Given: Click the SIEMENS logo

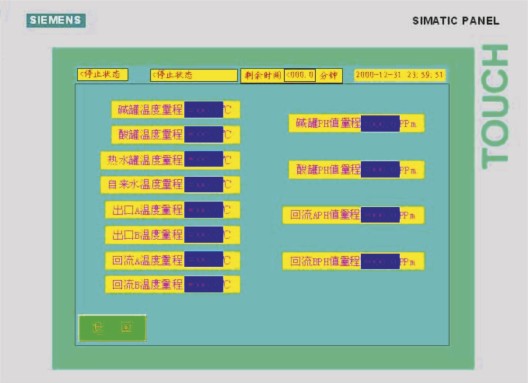Looking at the screenshot, I should (x=56, y=20).
